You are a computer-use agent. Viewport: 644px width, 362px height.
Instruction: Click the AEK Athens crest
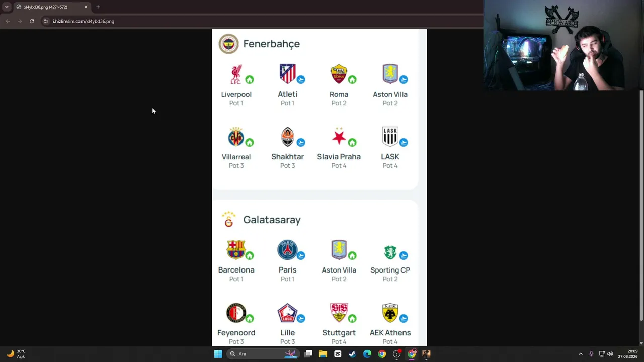point(390,313)
